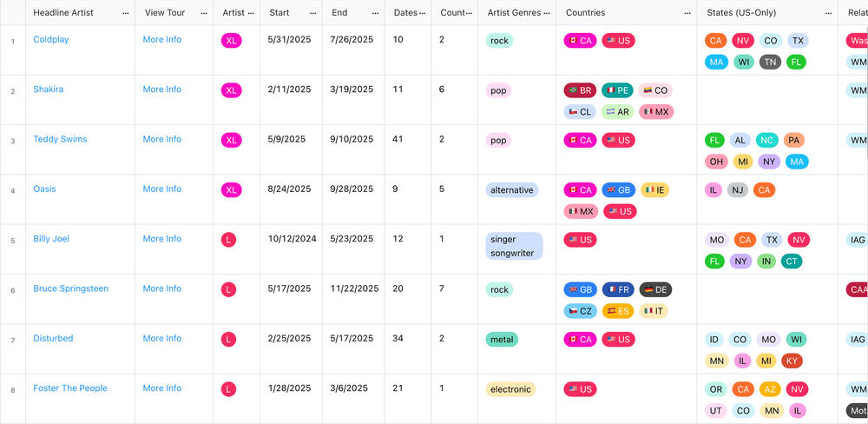The image size is (868, 424).
Task: Click the CL country tag in Shakira row
Action: click(580, 111)
